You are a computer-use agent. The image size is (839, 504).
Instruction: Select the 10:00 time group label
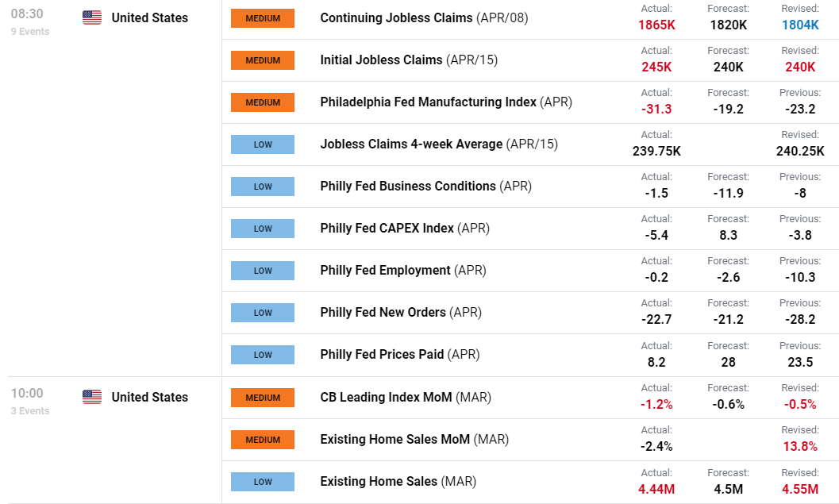point(27,393)
